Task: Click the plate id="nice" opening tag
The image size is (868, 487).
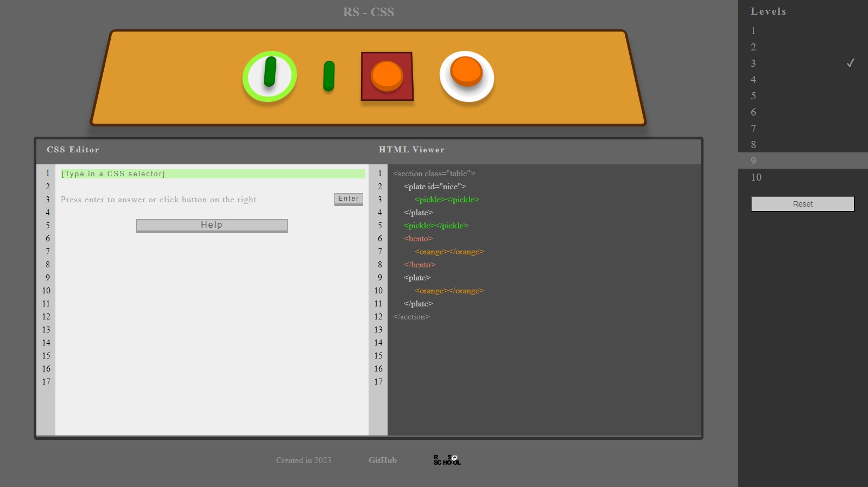Action: [435, 187]
